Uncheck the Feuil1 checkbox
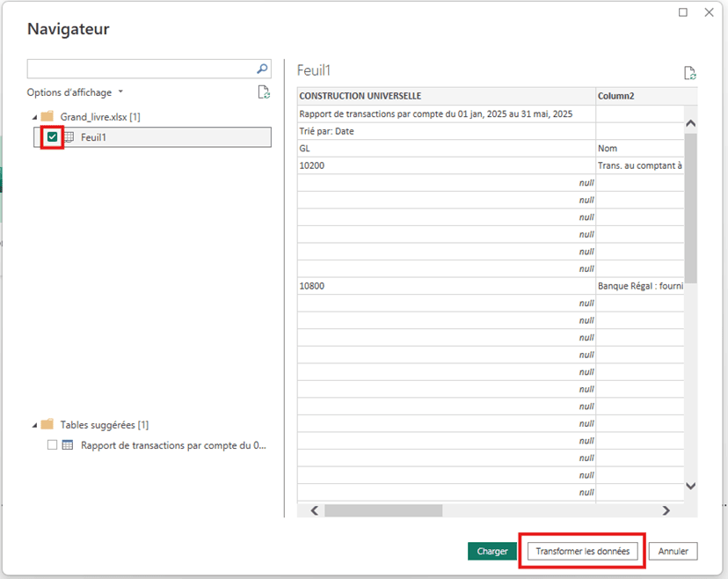This screenshot has height=579, width=728. pyautogui.click(x=53, y=137)
